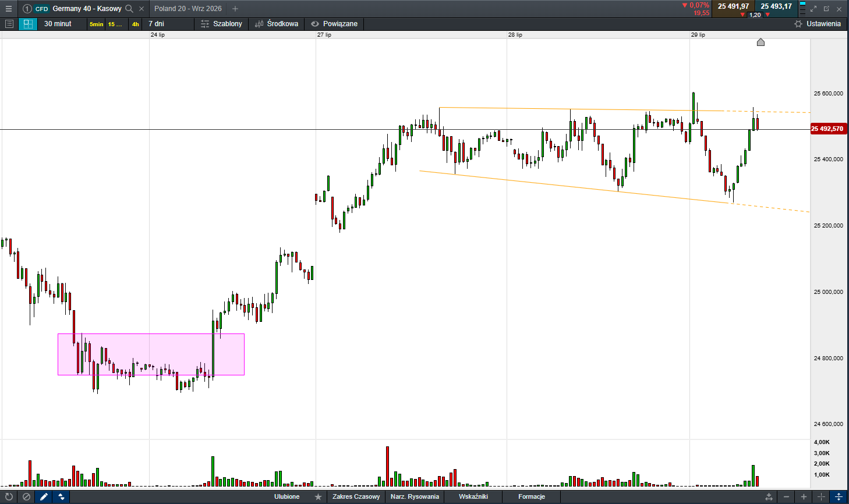Click the 25 000,000 price axis label
Viewport: 849px width, 504px height.
(x=828, y=292)
